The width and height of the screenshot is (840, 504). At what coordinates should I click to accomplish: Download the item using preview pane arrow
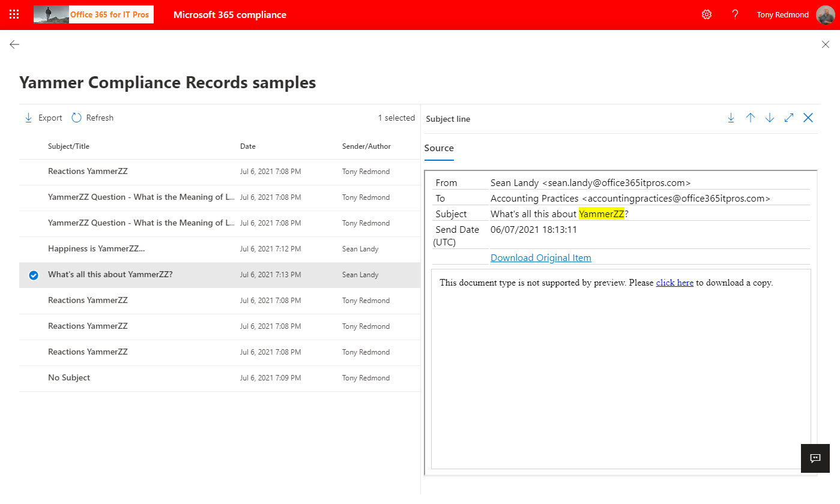point(731,118)
